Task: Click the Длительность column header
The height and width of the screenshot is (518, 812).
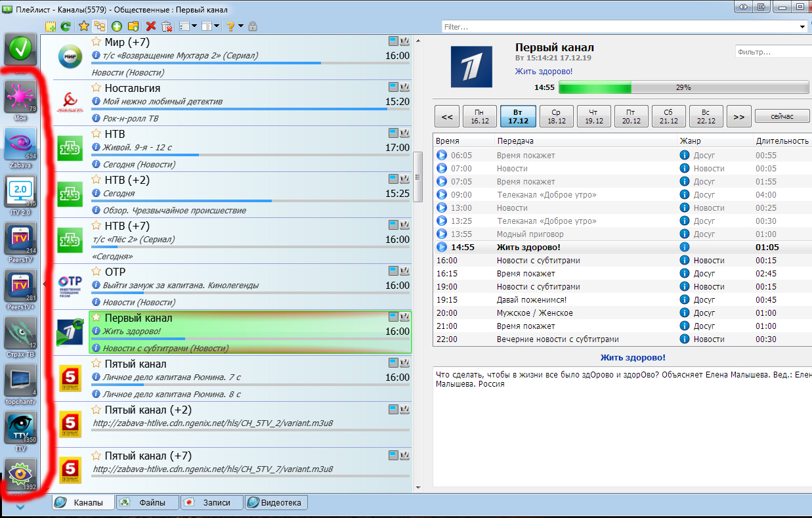Action: pyautogui.click(x=782, y=140)
